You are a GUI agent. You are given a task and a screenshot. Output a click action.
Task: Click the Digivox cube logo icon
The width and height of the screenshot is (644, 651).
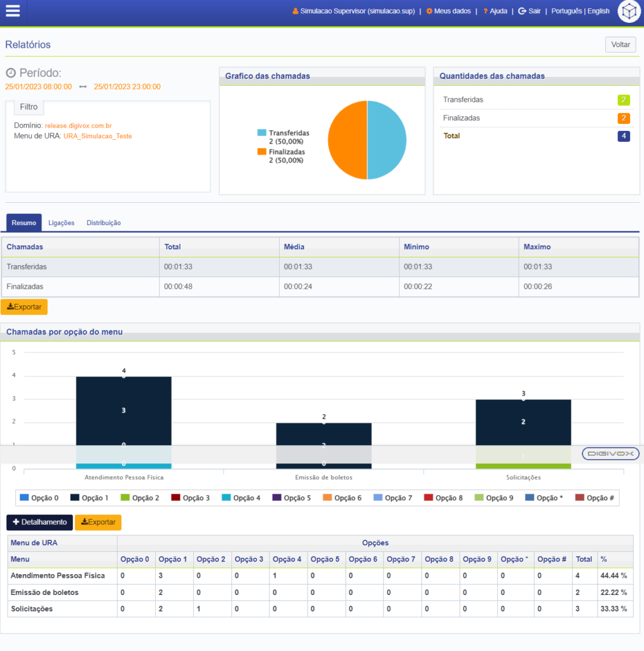pos(629,11)
